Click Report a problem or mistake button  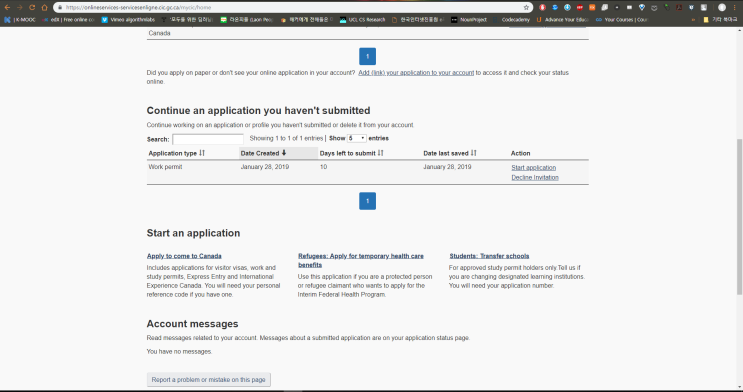[208, 380]
